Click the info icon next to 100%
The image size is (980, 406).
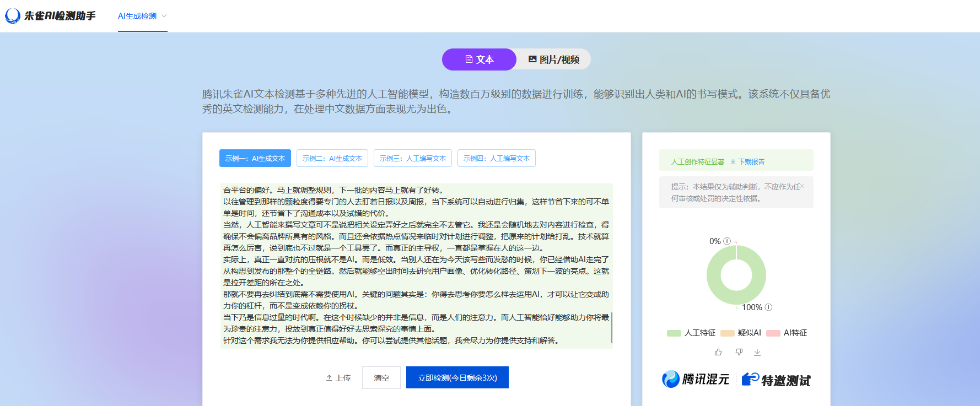[x=769, y=307]
